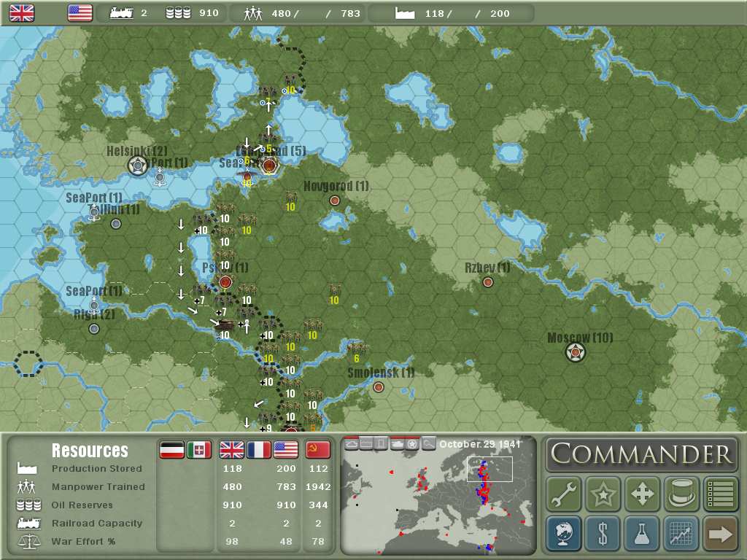Viewport: 747px width, 560px height.
Task: Click the white viewport rectangle on minimap
Action: [x=489, y=469]
